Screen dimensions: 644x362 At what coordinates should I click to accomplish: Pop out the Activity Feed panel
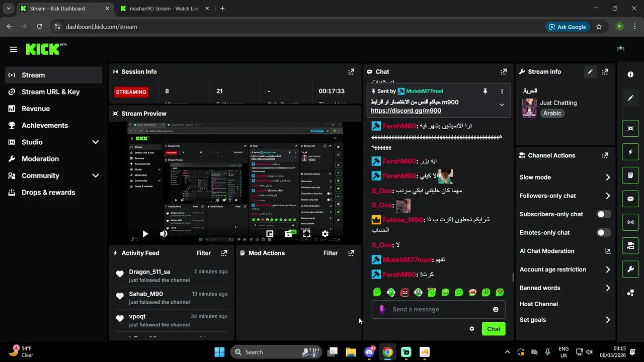[224, 253]
